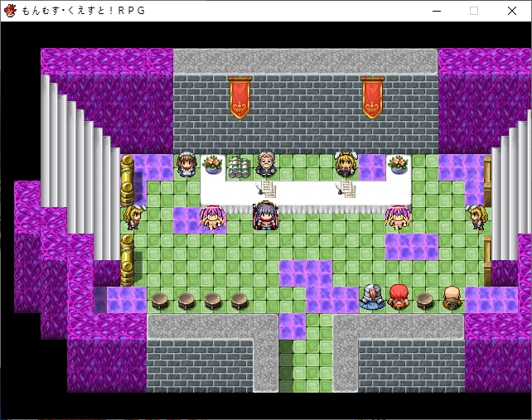Click the left paper and quill on counter
The height and width of the screenshot is (420, 532).
tap(266, 189)
